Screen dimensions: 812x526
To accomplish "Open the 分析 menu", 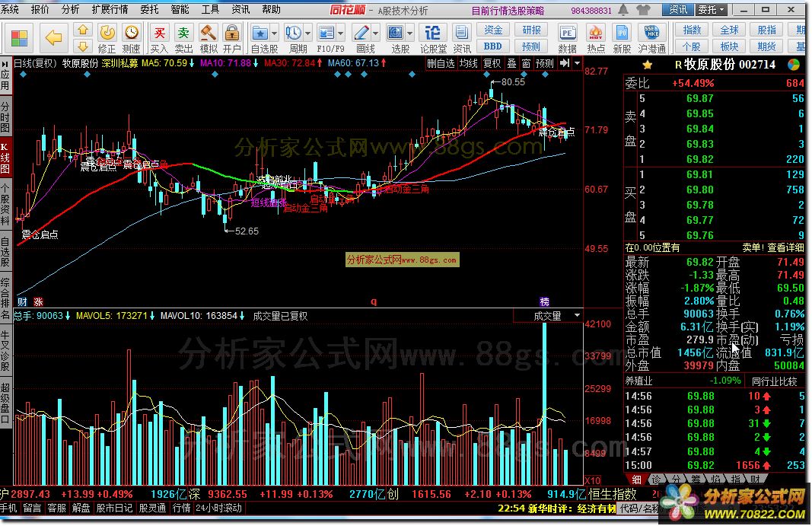I will [71, 9].
